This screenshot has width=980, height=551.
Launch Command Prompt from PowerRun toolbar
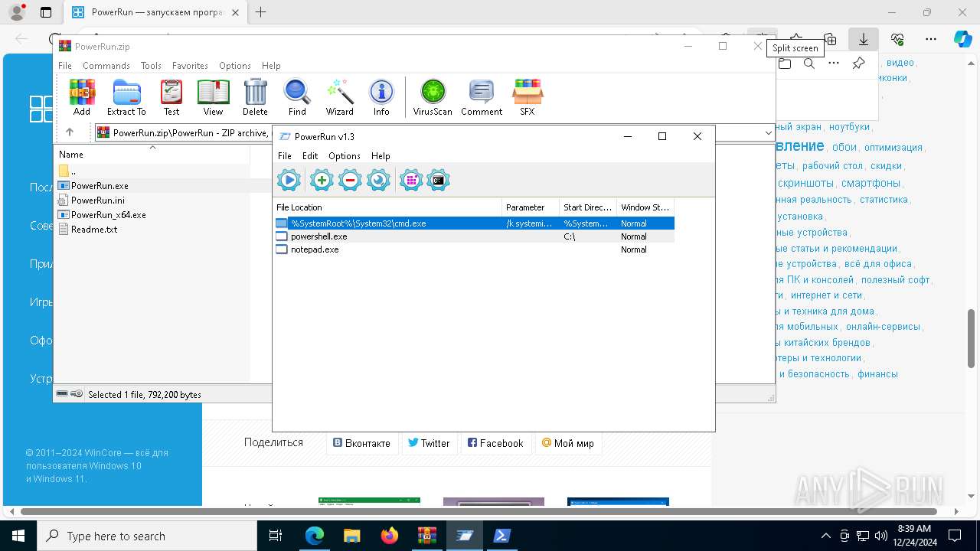[x=438, y=181]
